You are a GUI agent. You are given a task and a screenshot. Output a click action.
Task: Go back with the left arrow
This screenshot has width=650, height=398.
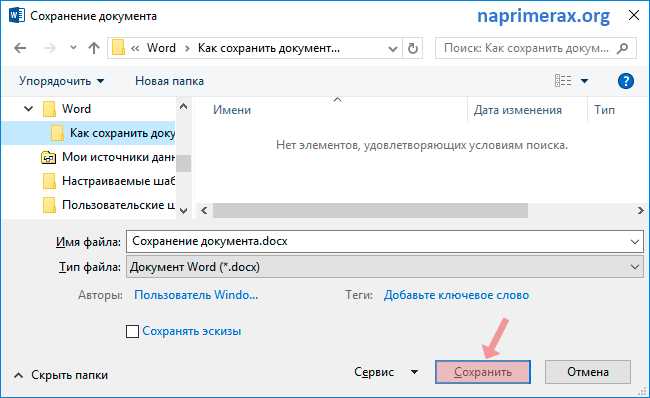tap(20, 48)
